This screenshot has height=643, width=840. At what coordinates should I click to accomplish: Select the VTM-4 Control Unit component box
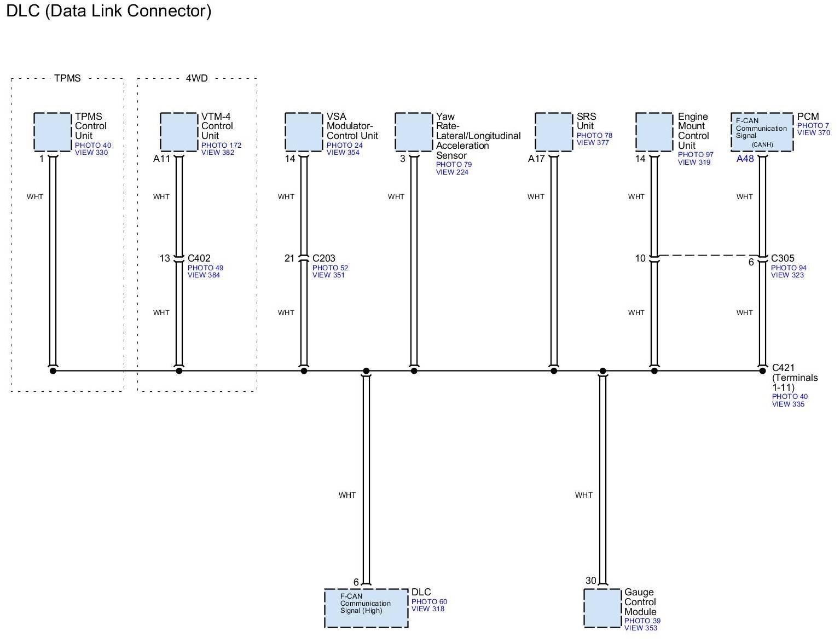(178, 132)
